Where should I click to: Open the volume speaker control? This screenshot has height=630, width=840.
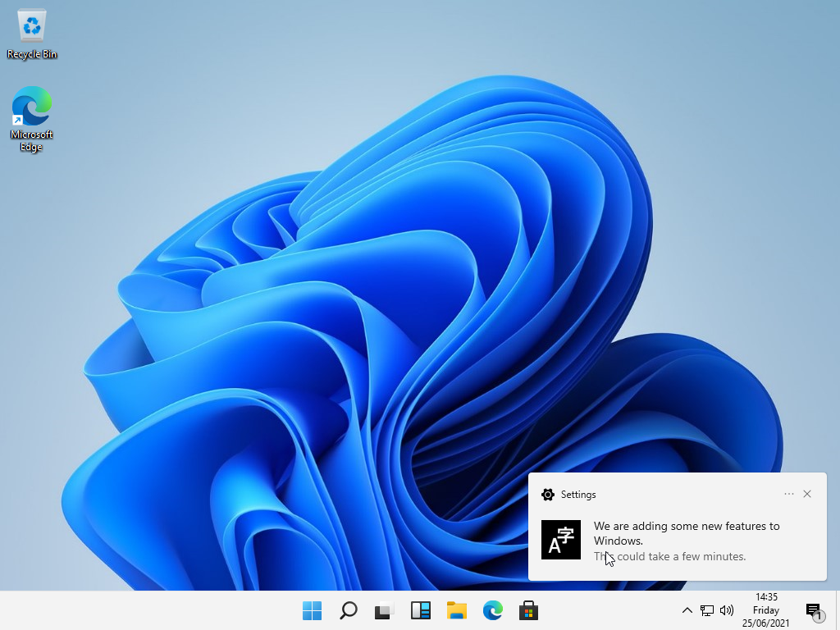(x=726, y=610)
